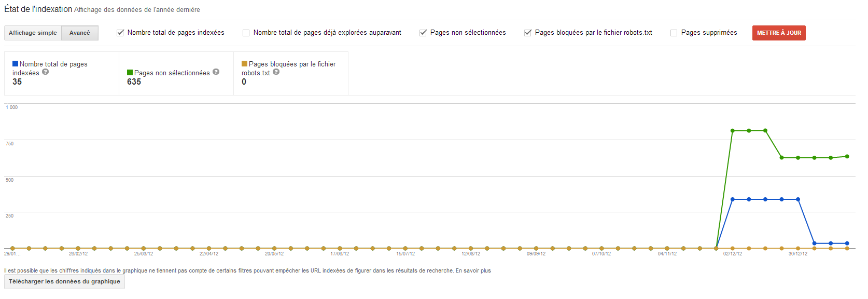Click the orange data point at 25/03/12

pyautogui.click(x=144, y=248)
